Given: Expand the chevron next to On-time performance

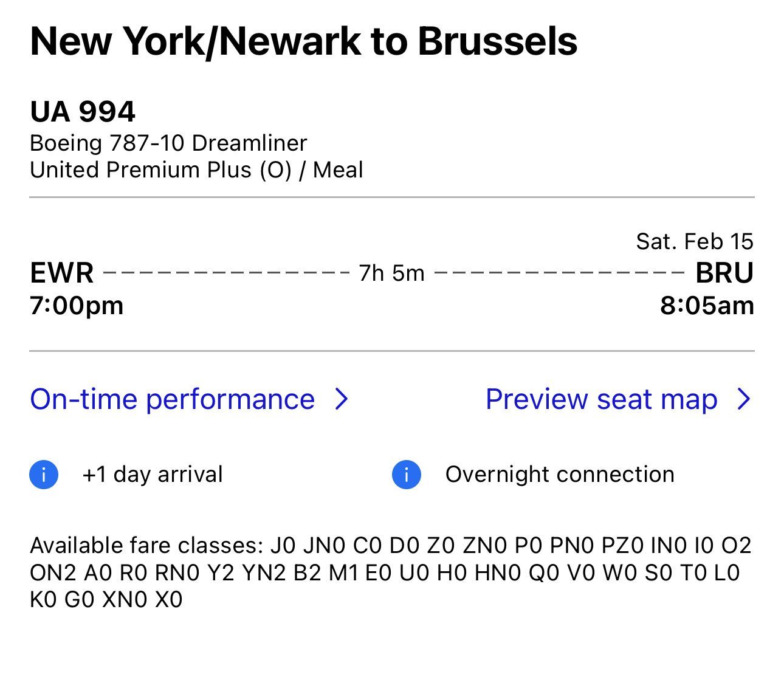Looking at the screenshot, I should tap(342, 399).
